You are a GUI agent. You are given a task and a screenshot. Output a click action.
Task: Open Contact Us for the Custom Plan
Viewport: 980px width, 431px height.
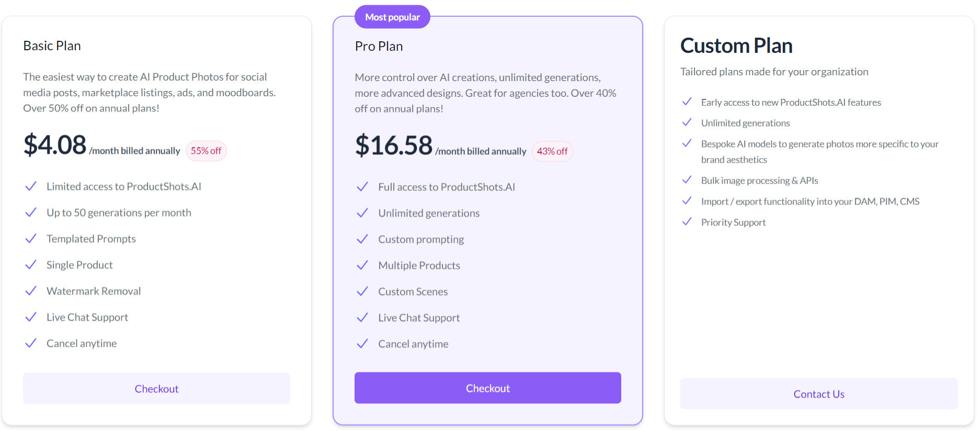click(x=818, y=393)
